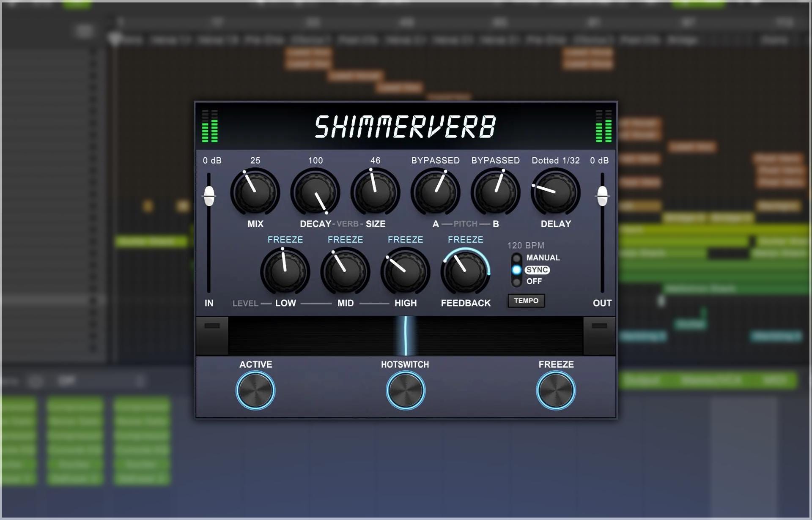812x520 pixels.
Task: Click the MID level knob
Action: click(x=345, y=271)
